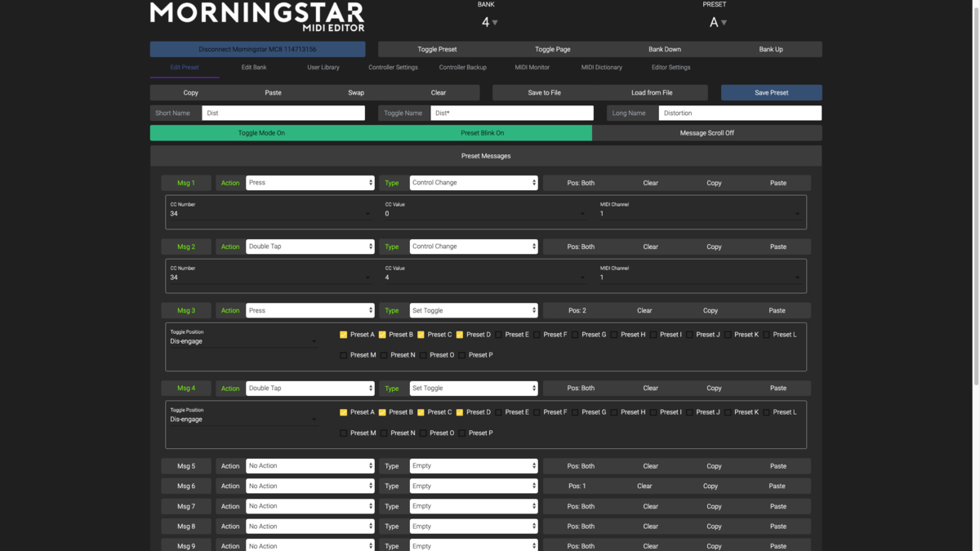Open Msg 1 Action dropdown showing Press
The image size is (980, 551).
pyautogui.click(x=310, y=183)
